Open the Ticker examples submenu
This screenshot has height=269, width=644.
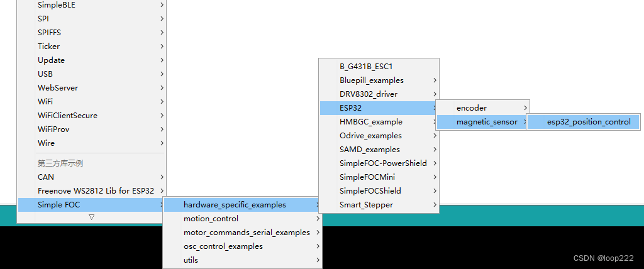(x=91, y=47)
